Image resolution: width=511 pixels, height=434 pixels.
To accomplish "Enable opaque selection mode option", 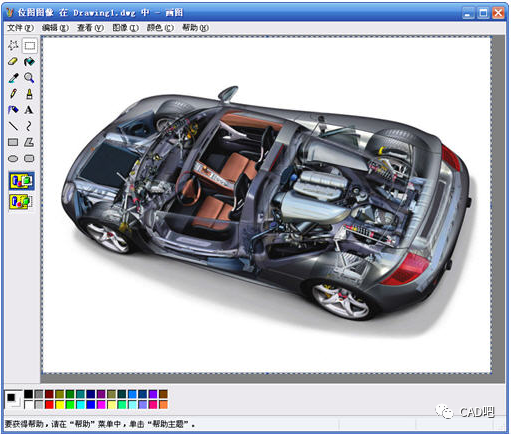I will [x=21, y=181].
